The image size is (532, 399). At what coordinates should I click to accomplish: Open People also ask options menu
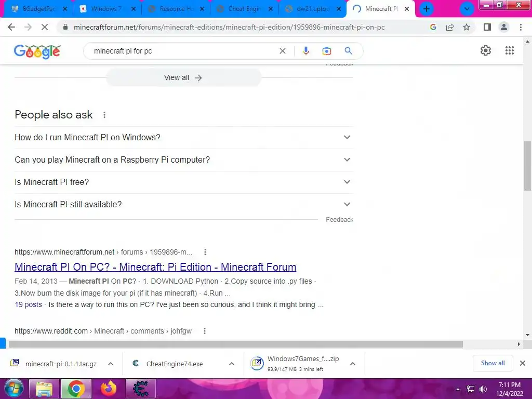(104, 115)
